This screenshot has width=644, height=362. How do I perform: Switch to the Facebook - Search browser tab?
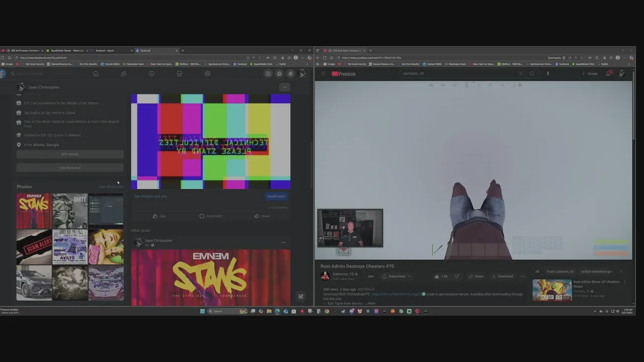(112, 50)
